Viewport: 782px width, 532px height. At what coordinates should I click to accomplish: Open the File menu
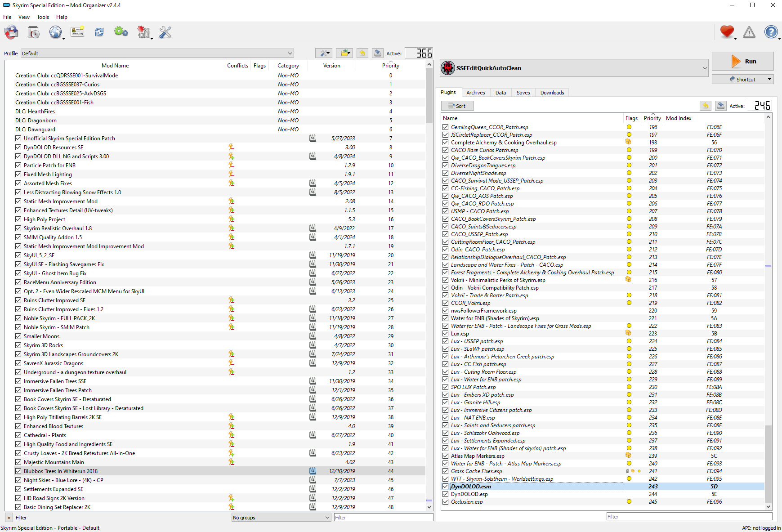[x=7, y=17]
